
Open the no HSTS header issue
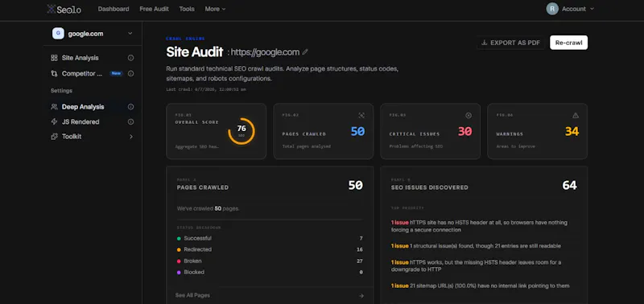pyautogui.click(x=479, y=226)
